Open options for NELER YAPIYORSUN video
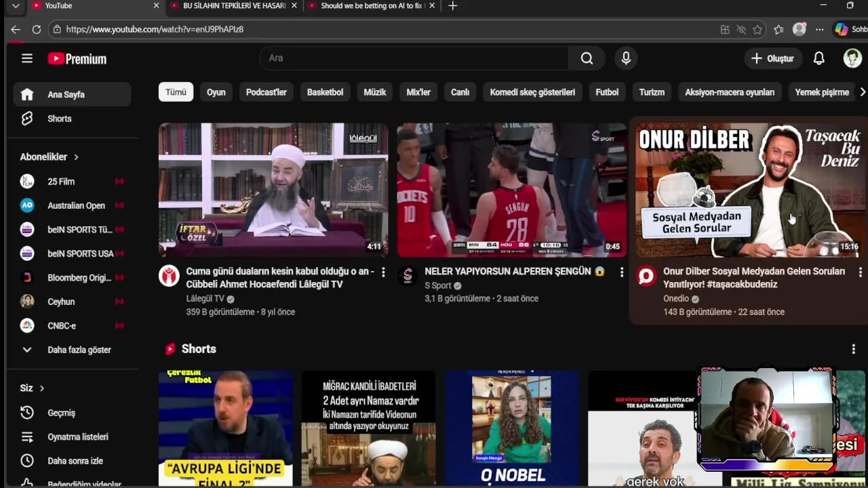 [x=621, y=272]
